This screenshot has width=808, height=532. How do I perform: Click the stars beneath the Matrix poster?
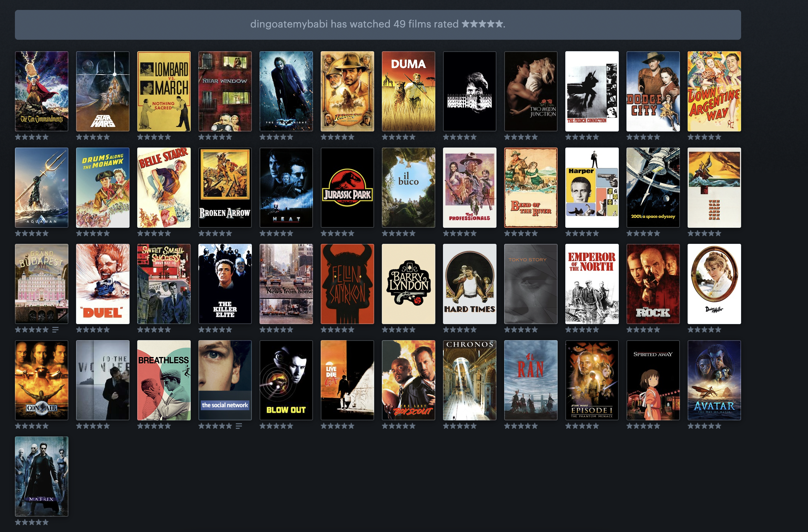(32, 522)
